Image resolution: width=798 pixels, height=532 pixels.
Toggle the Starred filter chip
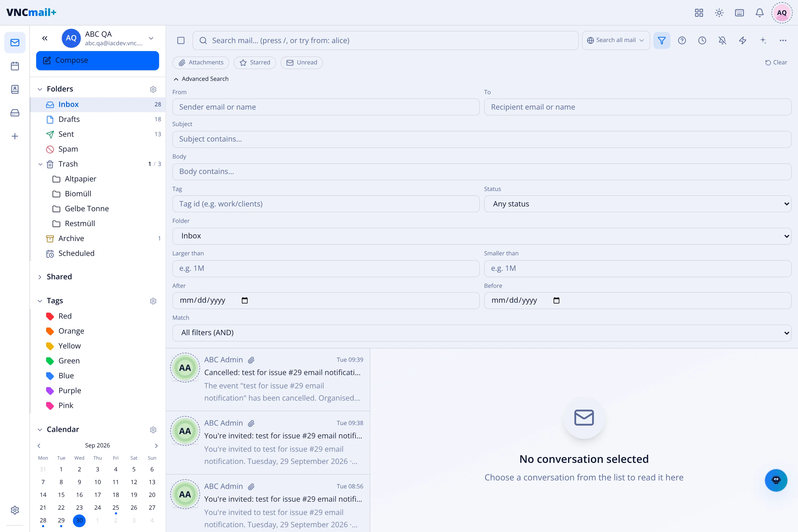(255, 63)
